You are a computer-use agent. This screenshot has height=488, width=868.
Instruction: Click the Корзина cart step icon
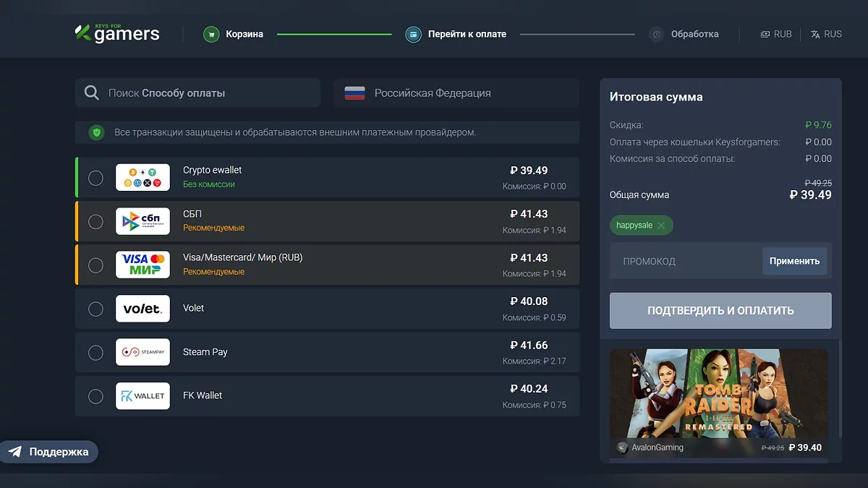pos(211,34)
